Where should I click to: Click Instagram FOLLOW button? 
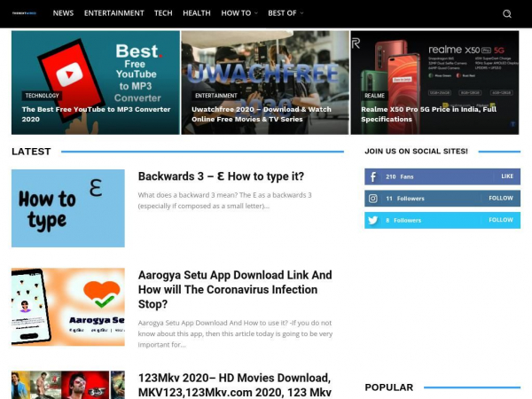[501, 198]
